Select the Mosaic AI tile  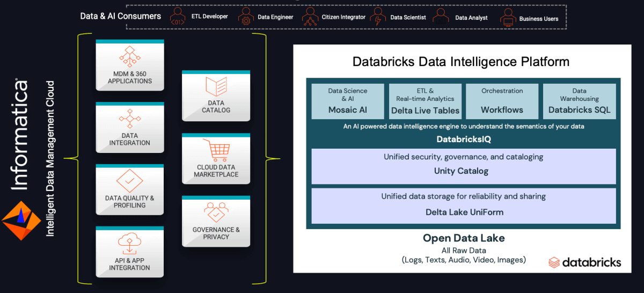click(x=348, y=101)
